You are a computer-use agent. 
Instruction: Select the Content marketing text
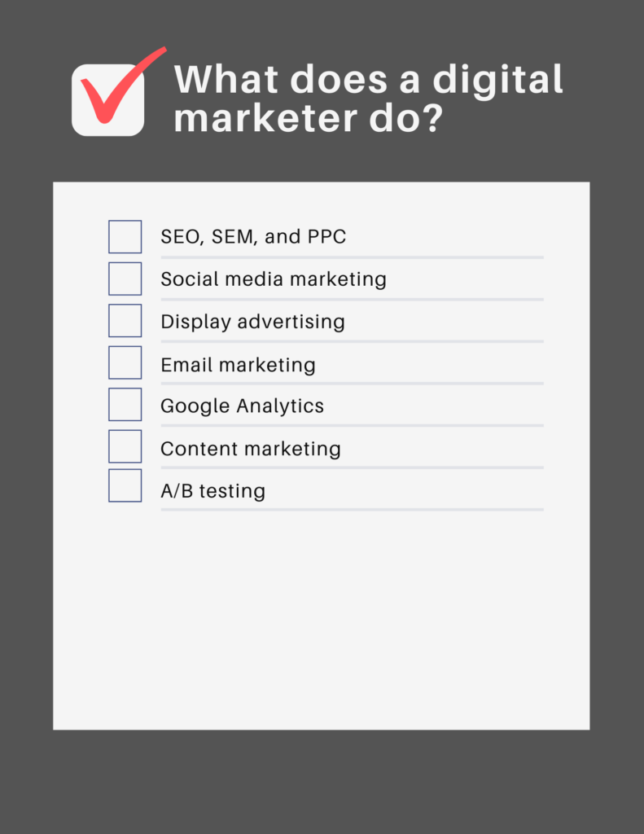(x=251, y=449)
